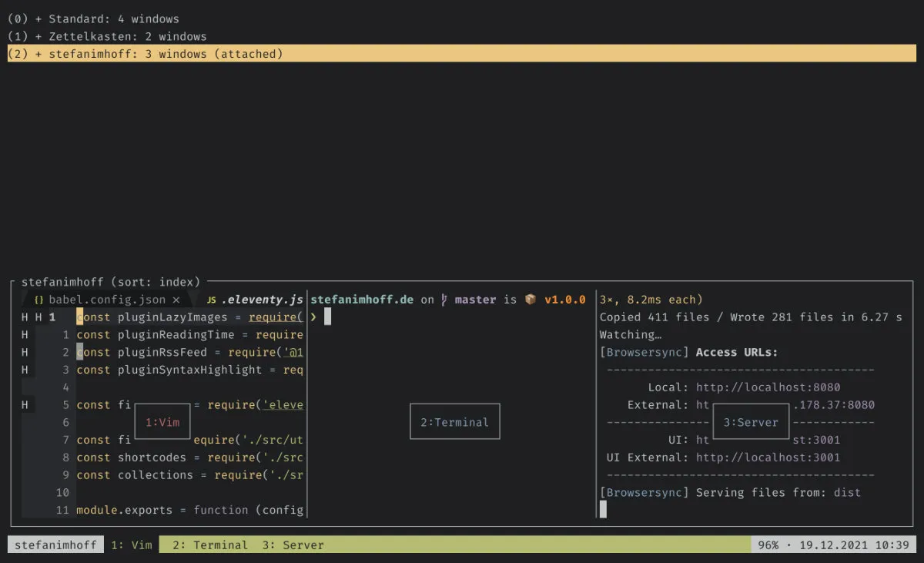Click the git branch icon before master
Image resolution: width=924 pixels, height=563 pixels.
[444, 300]
